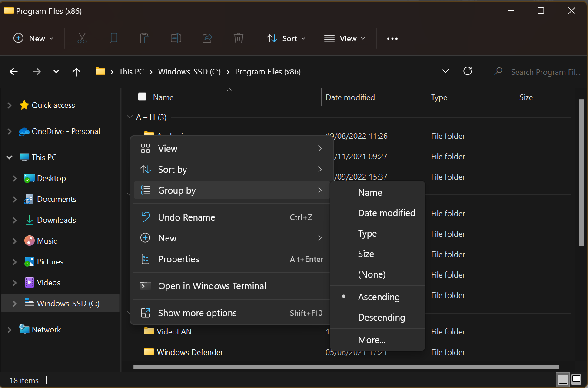Choose Ascending group order
Screen dimensions: 588x388
379,297
